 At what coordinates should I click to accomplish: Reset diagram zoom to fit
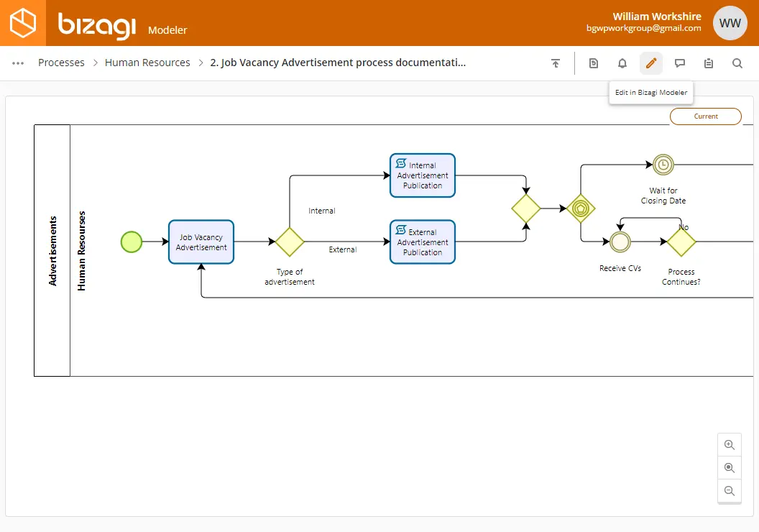point(729,467)
